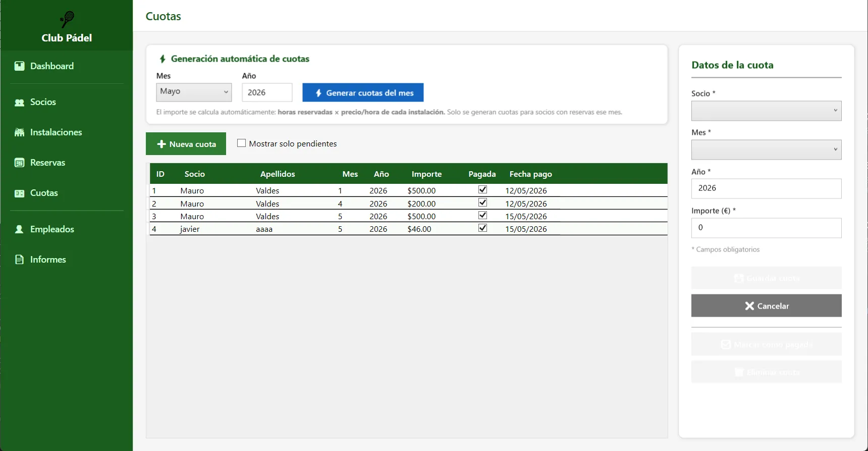Click 'aaaa' apellidos cell
The image size is (868, 451).
point(264,229)
